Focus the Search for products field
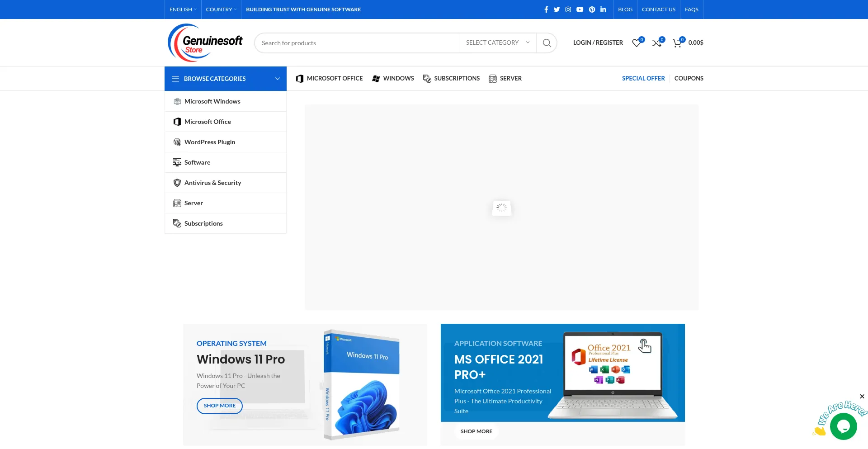Screen dimensions: 868x449 357,43
